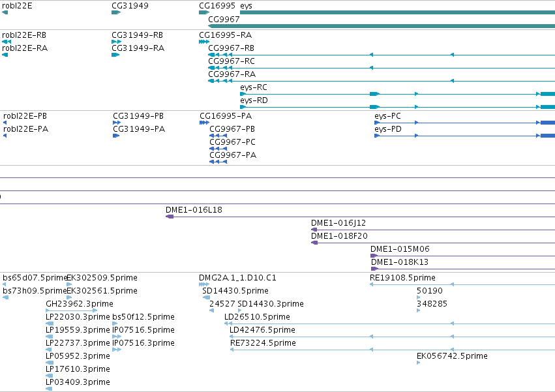The image size is (555, 392).
Task: Select the EK056742.5prime EST label
Action: (453, 357)
